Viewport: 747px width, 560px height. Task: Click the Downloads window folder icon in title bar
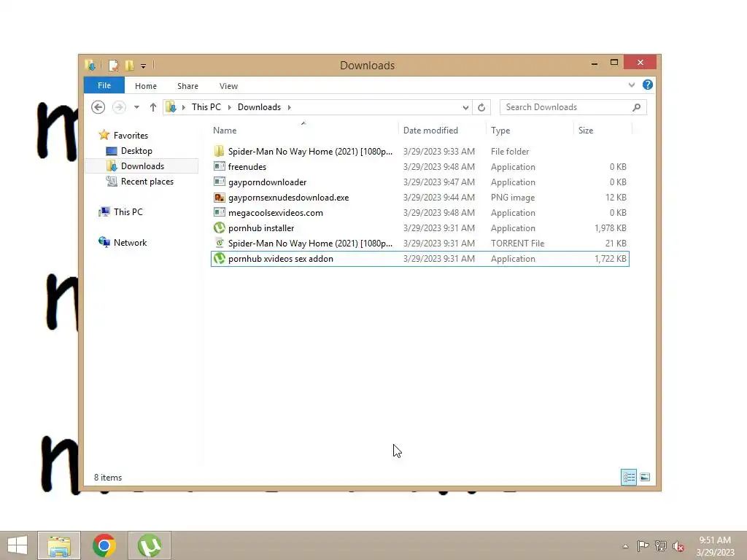[90, 65]
